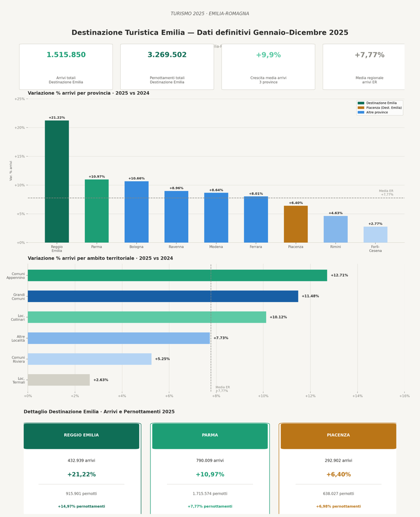Click the Altre province legend swatch
The width and height of the screenshot is (420, 517).
tap(361, 112)
